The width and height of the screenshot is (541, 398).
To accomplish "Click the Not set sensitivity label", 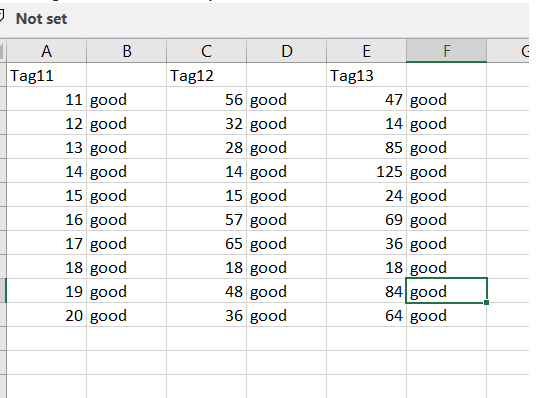I will pos(41,19).
